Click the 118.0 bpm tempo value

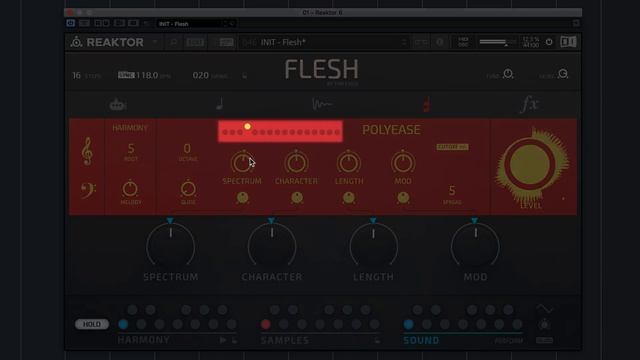pyautogui.click(x=147, y=75)
